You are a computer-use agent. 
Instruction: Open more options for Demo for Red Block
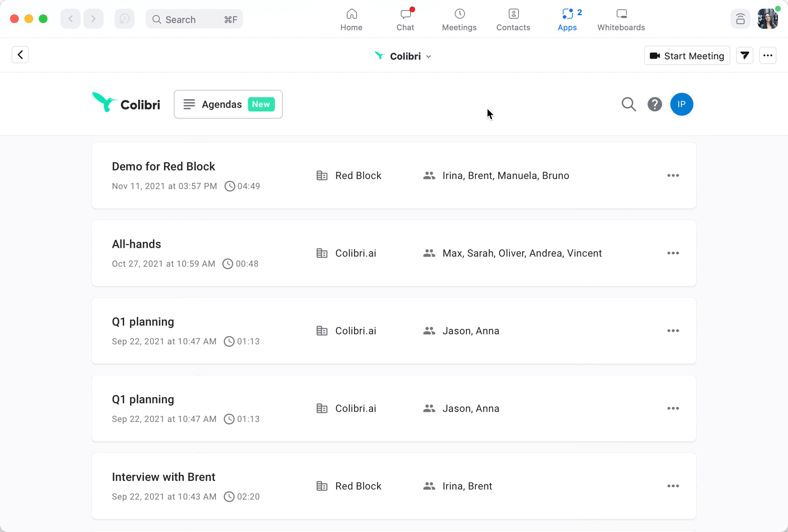(x=673, y=175)
